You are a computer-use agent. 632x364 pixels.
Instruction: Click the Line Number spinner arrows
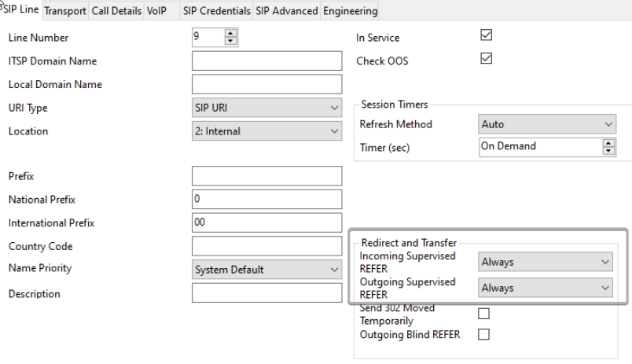[x=230, y=37]
